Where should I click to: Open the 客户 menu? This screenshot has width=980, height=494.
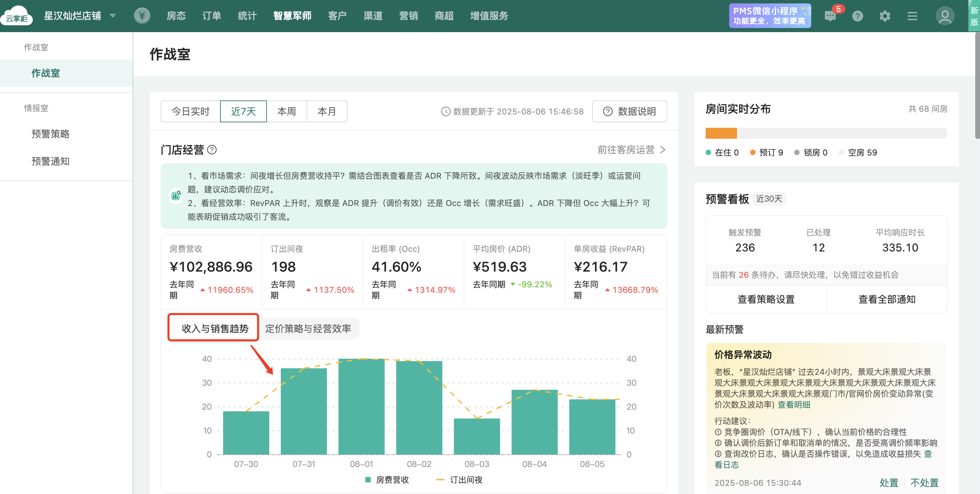[x=338, y=16]
